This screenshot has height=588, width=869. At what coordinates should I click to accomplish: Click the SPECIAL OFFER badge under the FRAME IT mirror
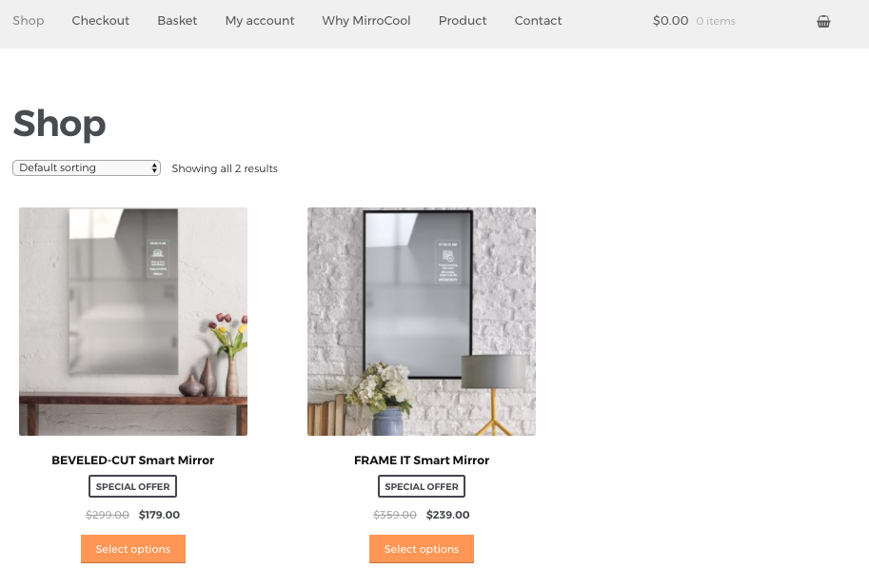pyautogui.click(x=422, y=486)
